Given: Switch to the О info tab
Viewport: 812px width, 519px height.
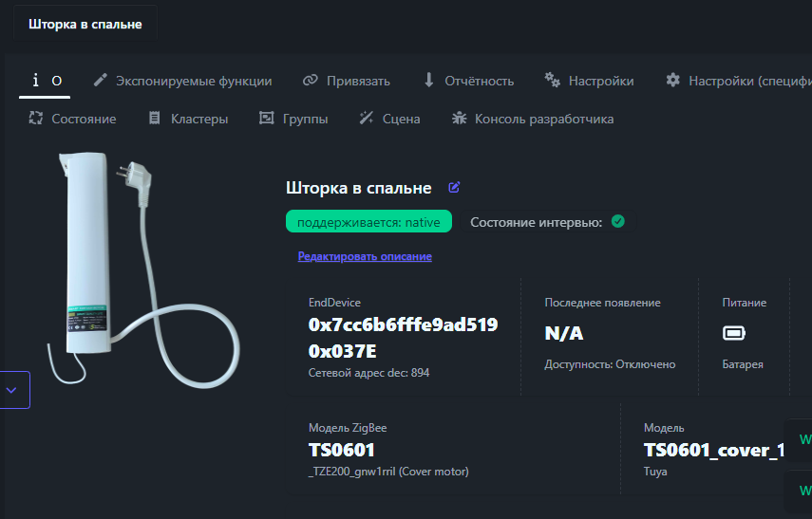Looking at the screenshot, I should [x=45, y=81].
